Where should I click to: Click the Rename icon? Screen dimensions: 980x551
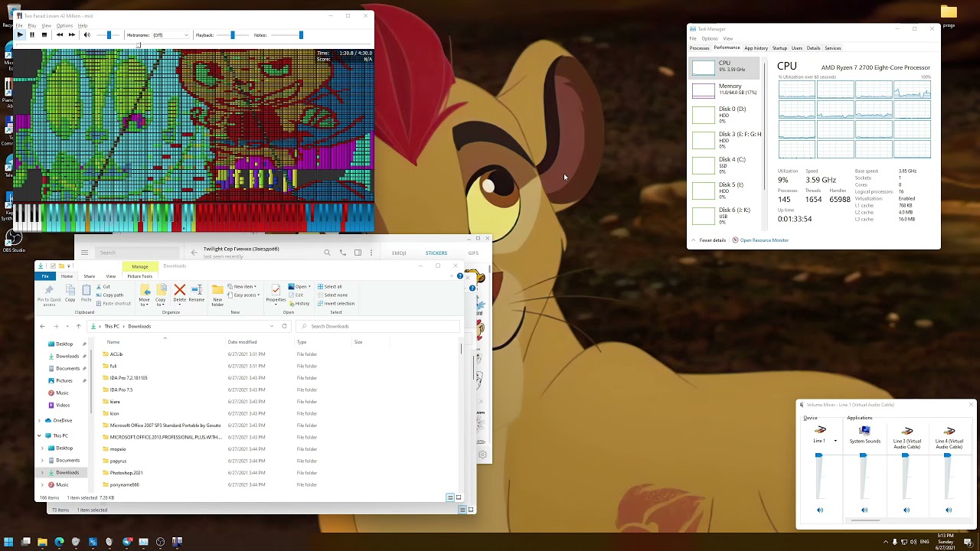click(197, 289)
